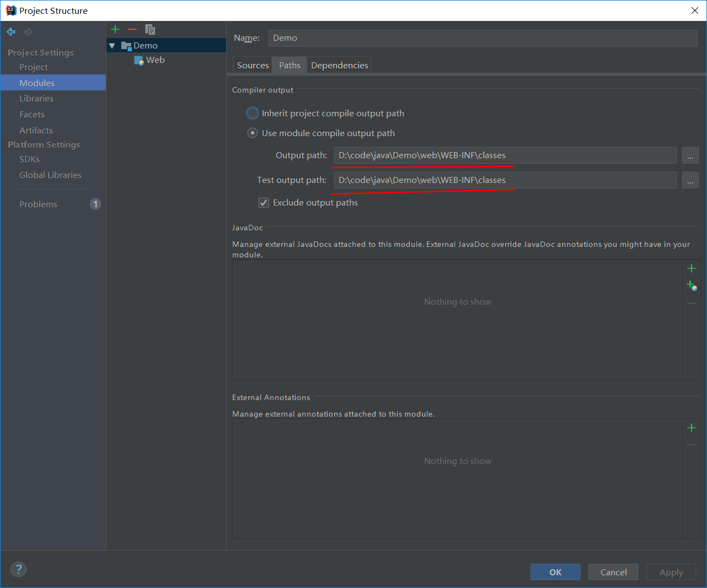
Task: Click the Web facet icon
Action: 139,60
